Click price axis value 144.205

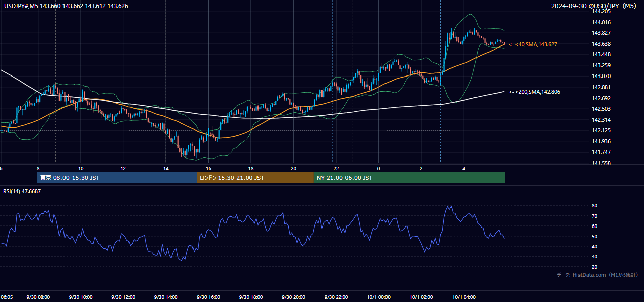point(601,11)
